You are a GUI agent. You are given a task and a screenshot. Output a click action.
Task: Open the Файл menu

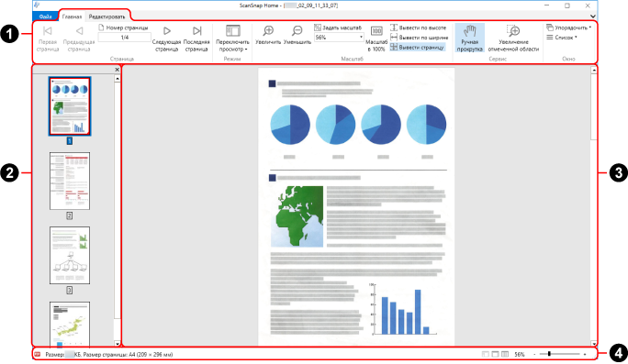pos(46,17)
